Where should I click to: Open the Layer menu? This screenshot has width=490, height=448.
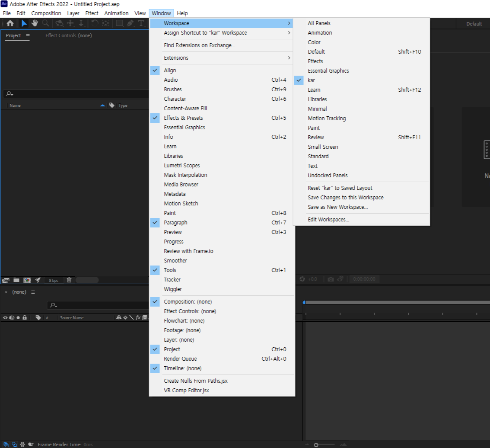[x=73, y=13]
